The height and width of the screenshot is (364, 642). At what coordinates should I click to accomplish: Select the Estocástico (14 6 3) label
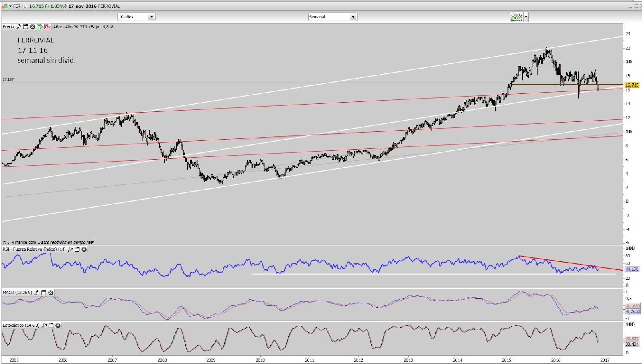[x=21, y=326]
